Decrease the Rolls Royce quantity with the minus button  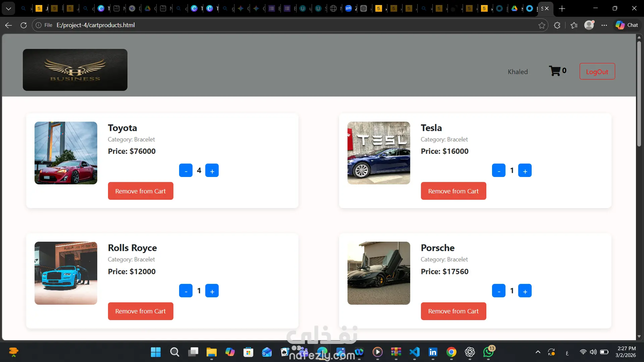tap(186, 291)
